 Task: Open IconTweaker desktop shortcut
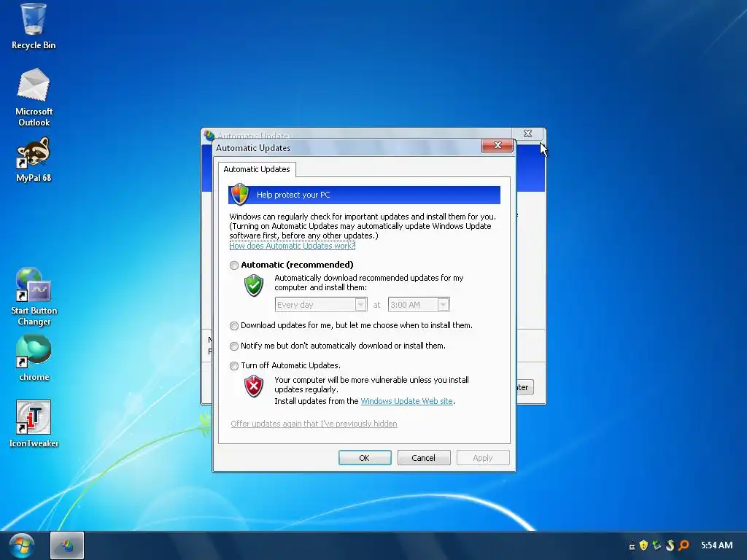tap(34, 424)
